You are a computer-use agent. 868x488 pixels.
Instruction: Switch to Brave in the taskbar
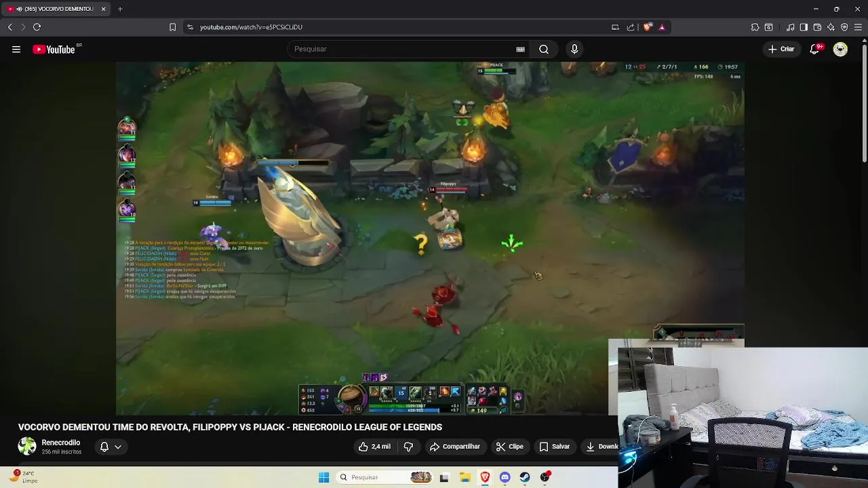coord(485,477)
